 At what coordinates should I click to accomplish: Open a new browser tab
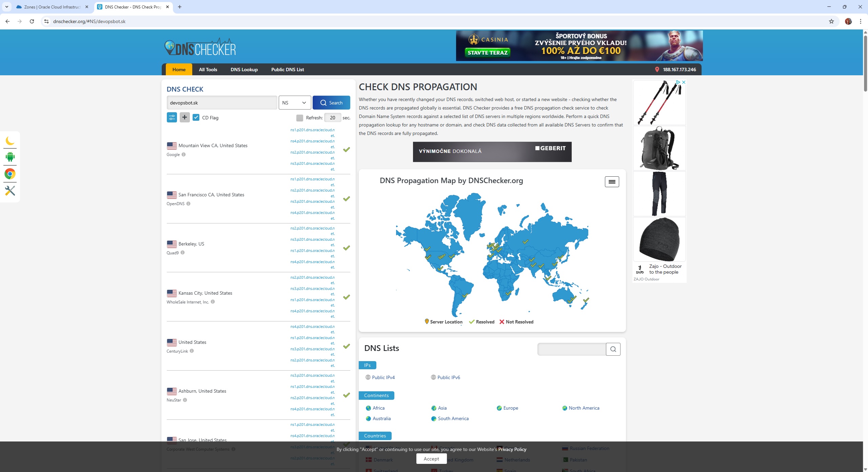tap(180, 7)
